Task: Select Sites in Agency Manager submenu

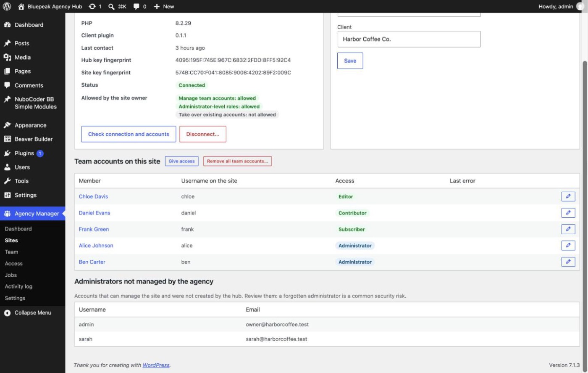Action: [11, 241]
